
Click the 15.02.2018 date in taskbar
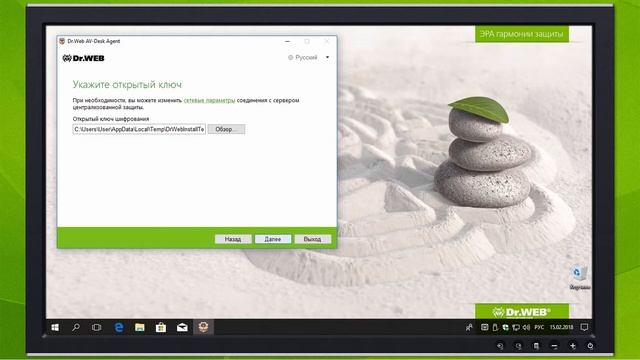coord(561,327)
